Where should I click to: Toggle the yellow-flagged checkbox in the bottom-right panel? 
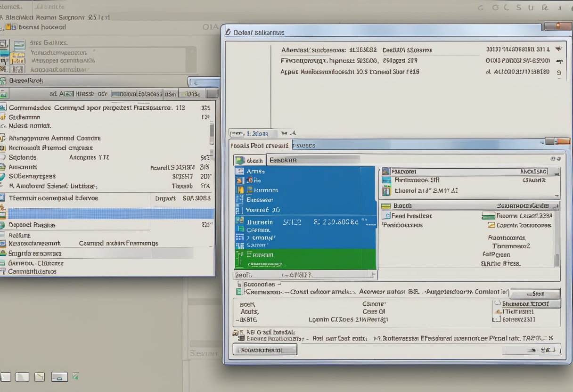pos(497,311)
